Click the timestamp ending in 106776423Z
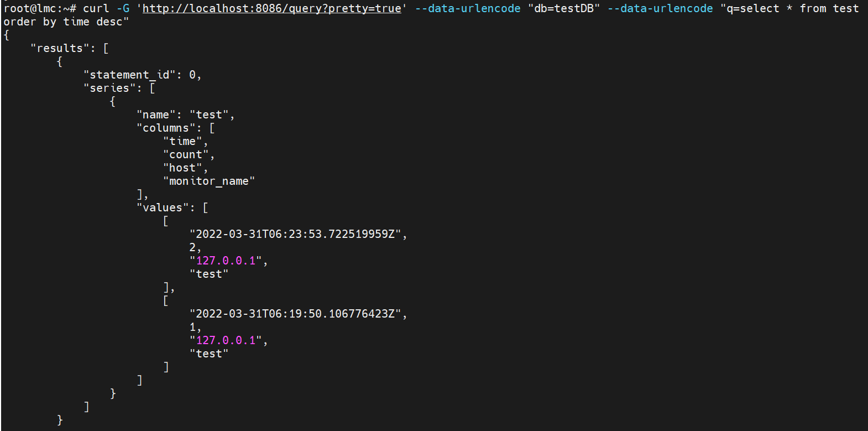This screenshot has width=868, height=431. coord(295,314)
